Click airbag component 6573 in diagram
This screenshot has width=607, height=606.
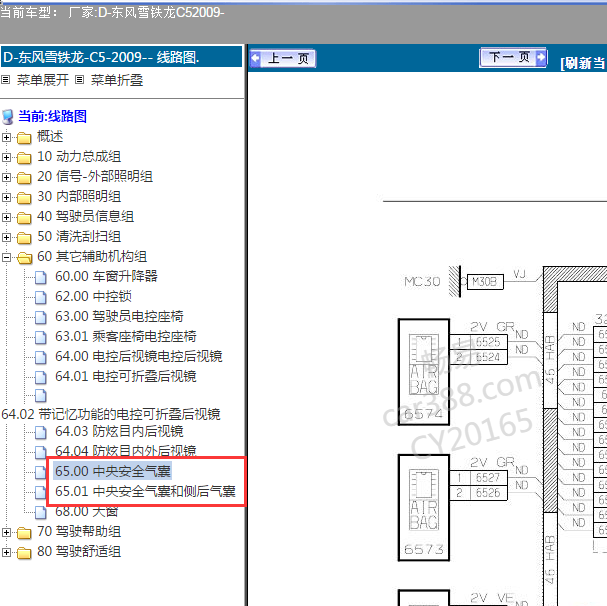click(x=424, y=508)
